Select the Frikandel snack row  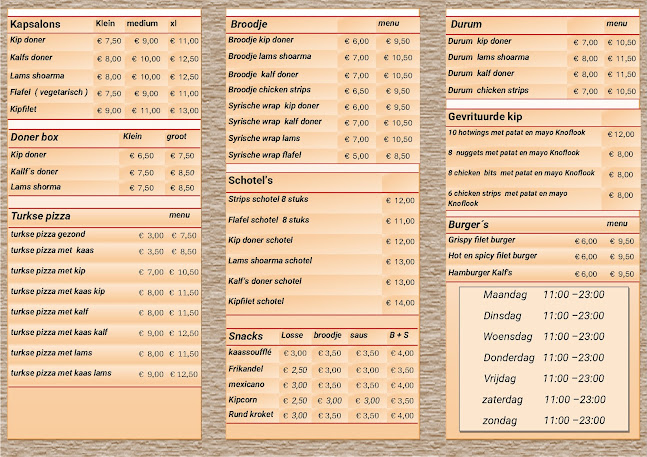click(x=246, y=369)
